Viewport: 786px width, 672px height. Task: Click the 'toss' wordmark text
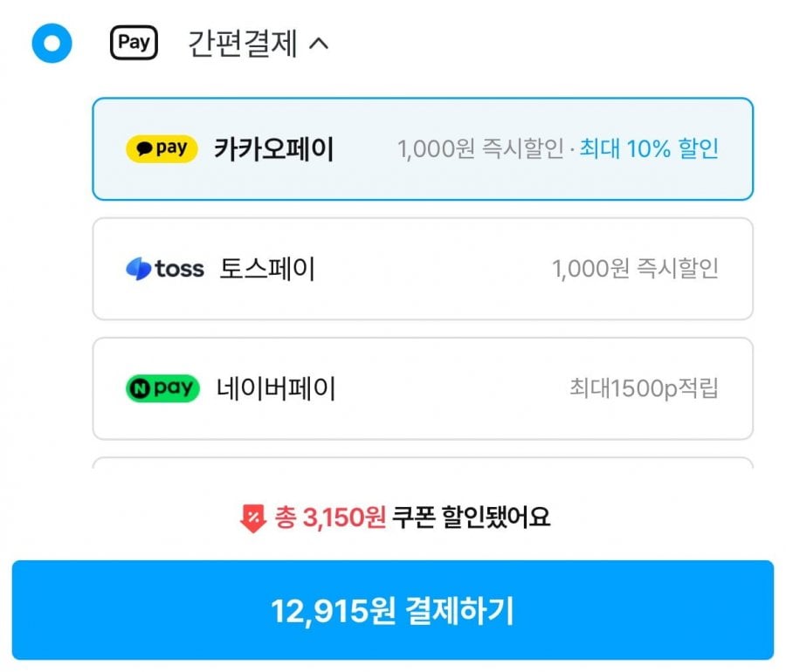click(179, 269)
